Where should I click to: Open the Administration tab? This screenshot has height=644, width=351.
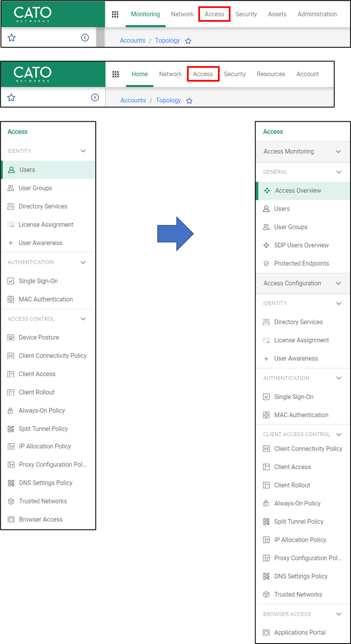317,14
